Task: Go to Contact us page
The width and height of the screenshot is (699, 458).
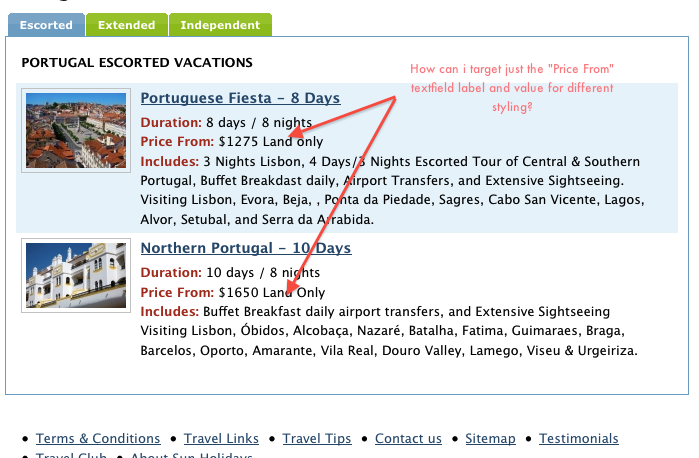Action: [408, 438]
